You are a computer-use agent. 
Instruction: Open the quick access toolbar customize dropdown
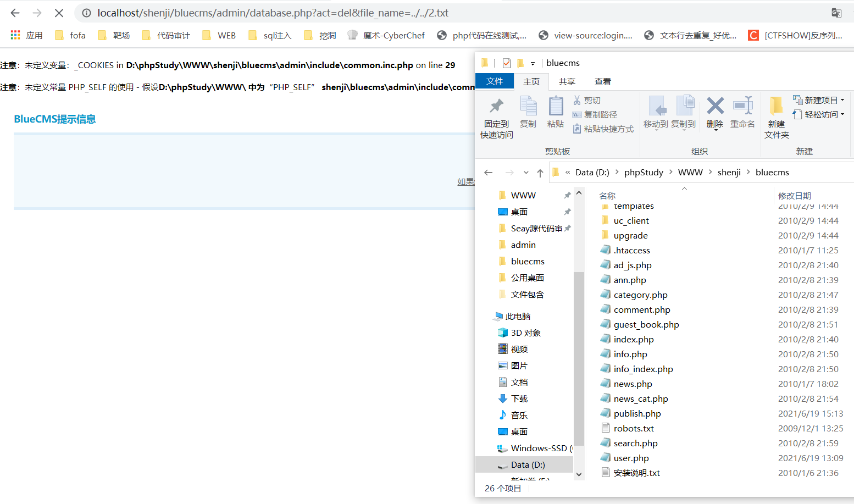(x=533, y=63)
